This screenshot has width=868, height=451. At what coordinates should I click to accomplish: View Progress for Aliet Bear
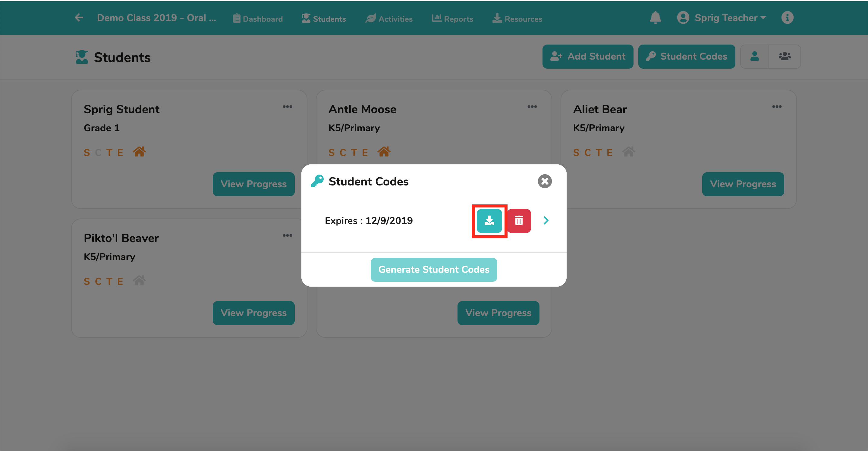743,184
